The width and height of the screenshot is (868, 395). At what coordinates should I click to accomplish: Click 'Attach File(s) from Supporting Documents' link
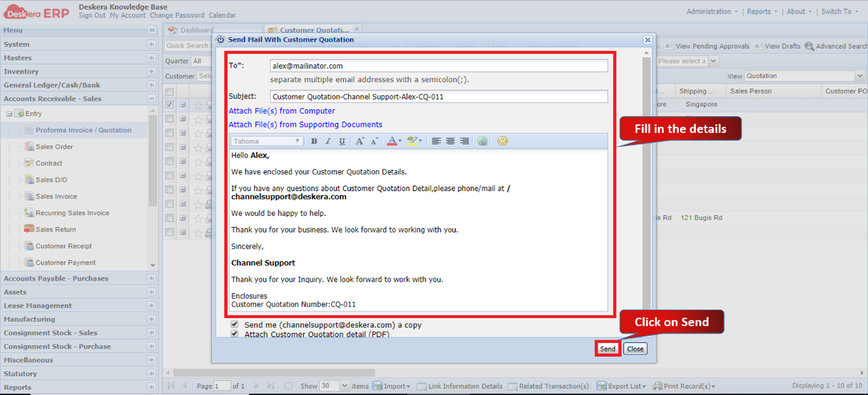(305, 125)
